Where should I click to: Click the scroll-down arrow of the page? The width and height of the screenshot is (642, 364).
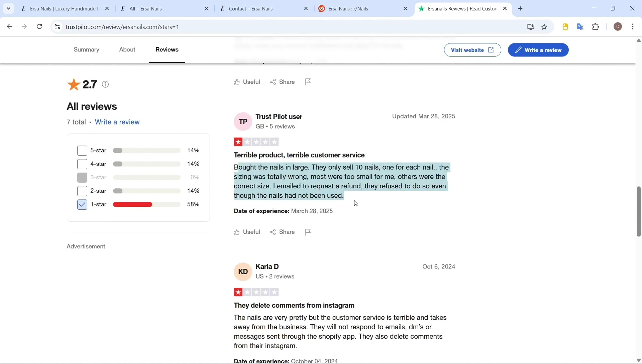(x=639, y=360)
